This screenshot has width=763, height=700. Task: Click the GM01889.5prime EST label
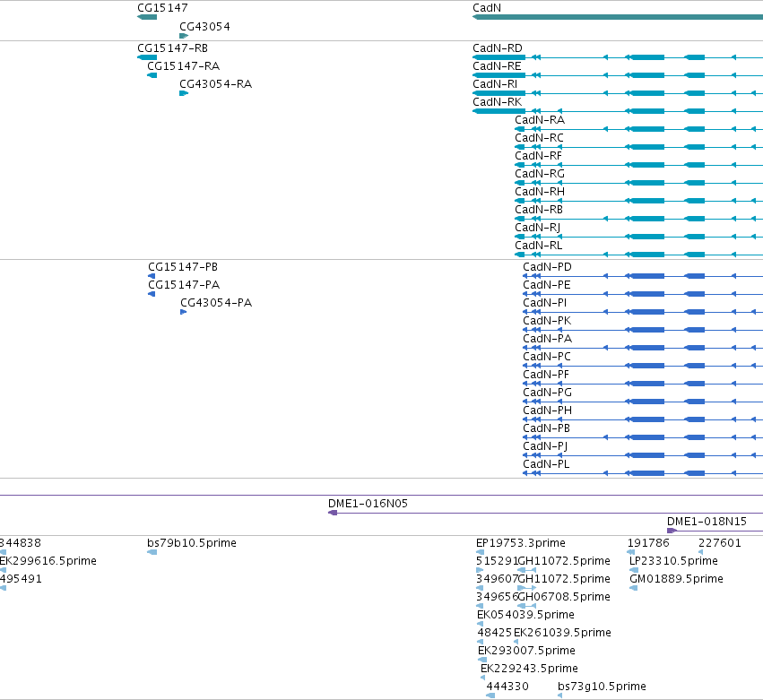click(676, 579)
